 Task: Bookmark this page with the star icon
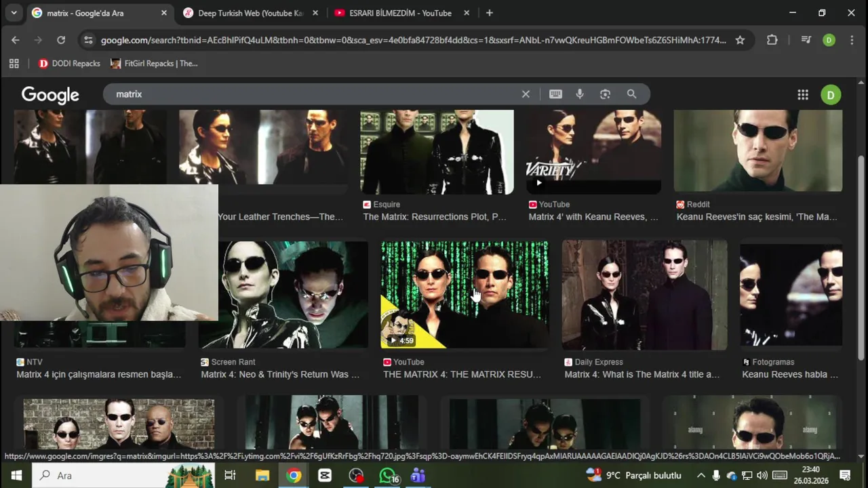(740, 40)
